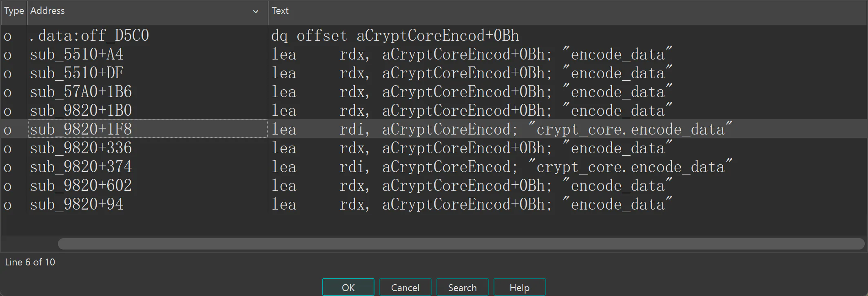Choose the sub_9820+1B0 address entry
This screenshot has height=296, width=868.
click(x=81, y=111)
